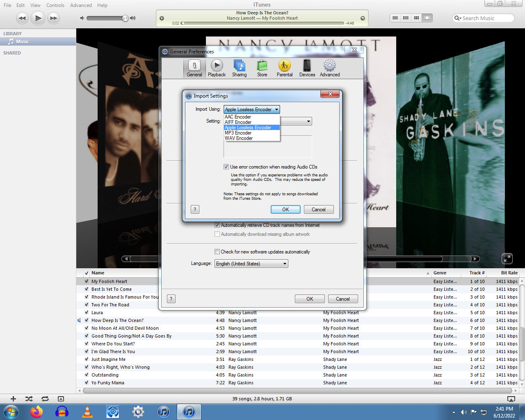Switch to Cover Flow view icon
Viewport: 525px width, 420px height.
pos(427,18)
